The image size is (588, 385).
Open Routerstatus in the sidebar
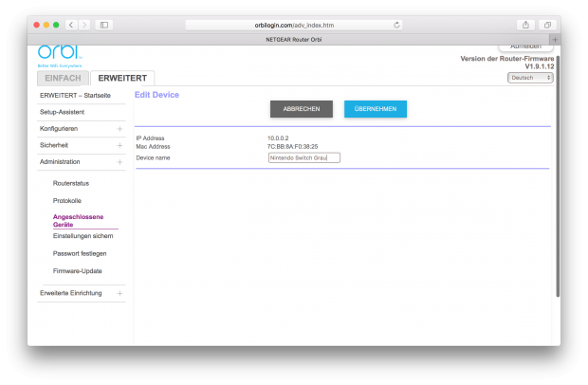pyautogui.click(x=71, y=182)
